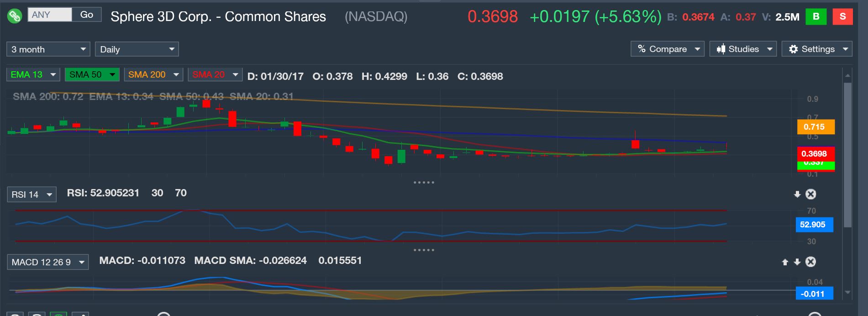Image resolution: width=868 pixels, height=316 pixels.
Task: Close the RSI panel
Action: click(810, 194)
